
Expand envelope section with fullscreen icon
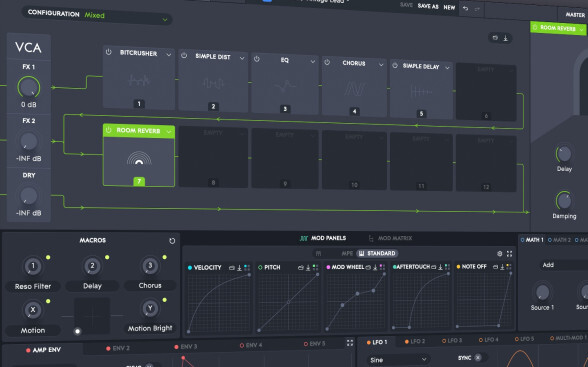pyautogui.click(x=350, y=343)
